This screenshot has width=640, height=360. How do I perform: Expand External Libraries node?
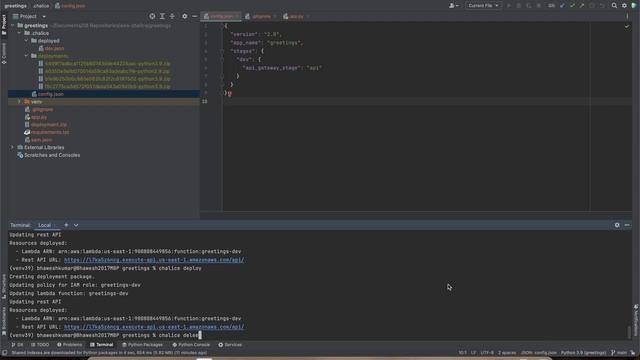click(12, 147)
